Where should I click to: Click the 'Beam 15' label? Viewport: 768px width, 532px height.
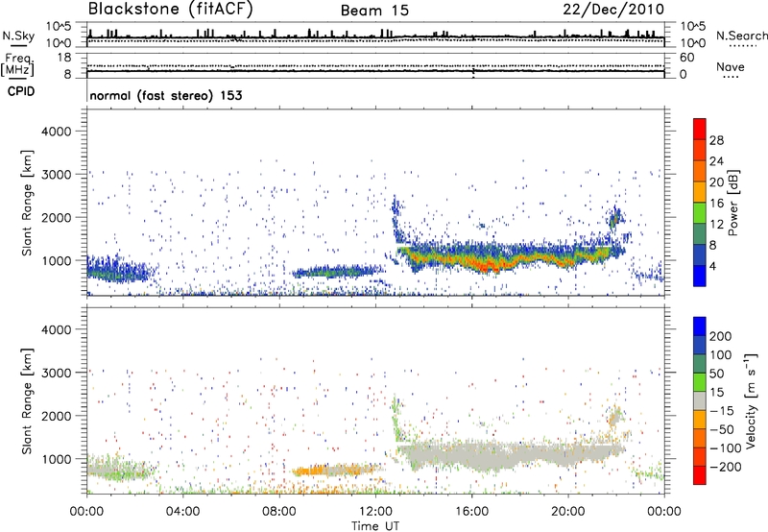pos(374,11)
